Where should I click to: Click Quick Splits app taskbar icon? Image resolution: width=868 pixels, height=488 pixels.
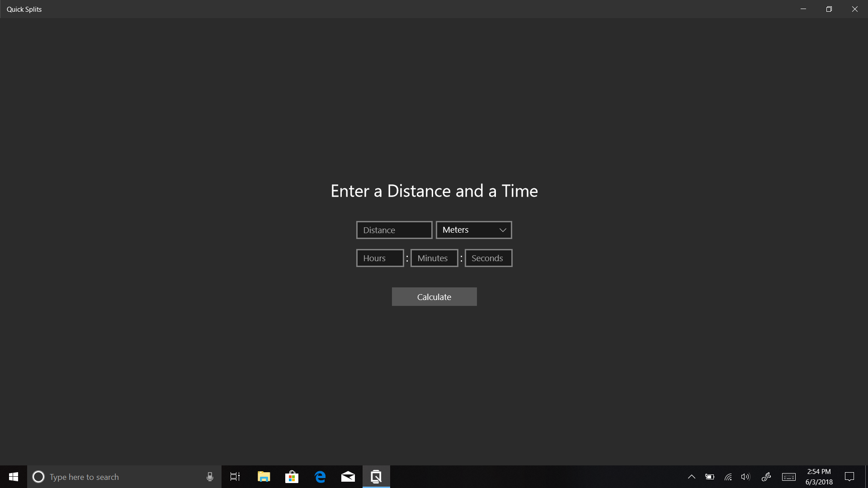(x=376, y=477)
